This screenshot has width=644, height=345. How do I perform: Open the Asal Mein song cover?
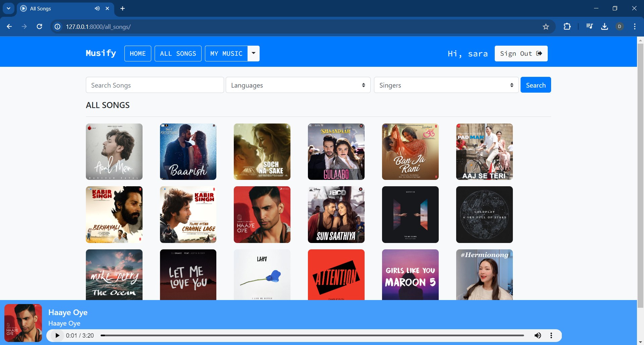[114, 152]
